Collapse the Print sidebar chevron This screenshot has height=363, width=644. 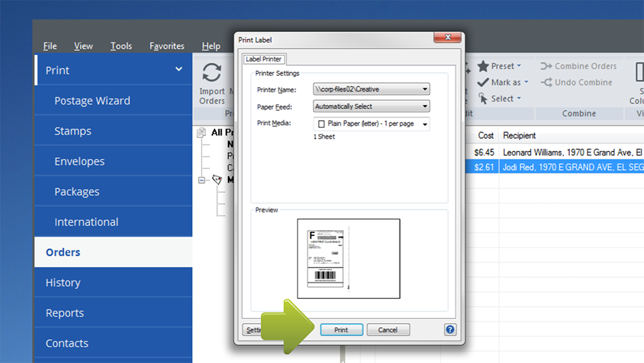click(x=178, y=69)
